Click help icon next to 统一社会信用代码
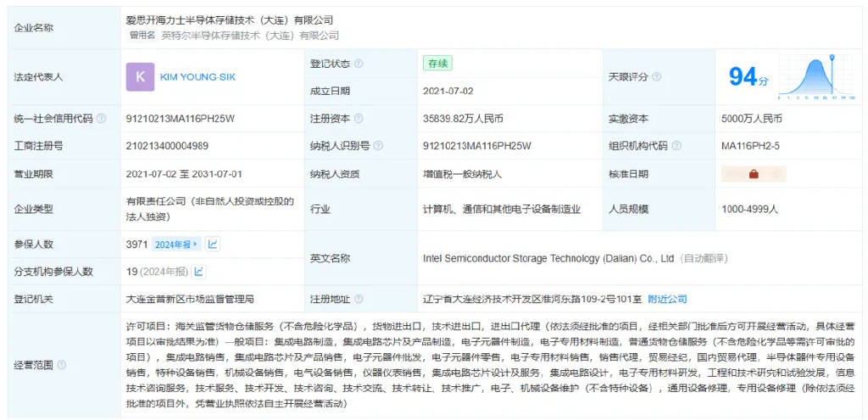868x420 pixels. [102, 119]
